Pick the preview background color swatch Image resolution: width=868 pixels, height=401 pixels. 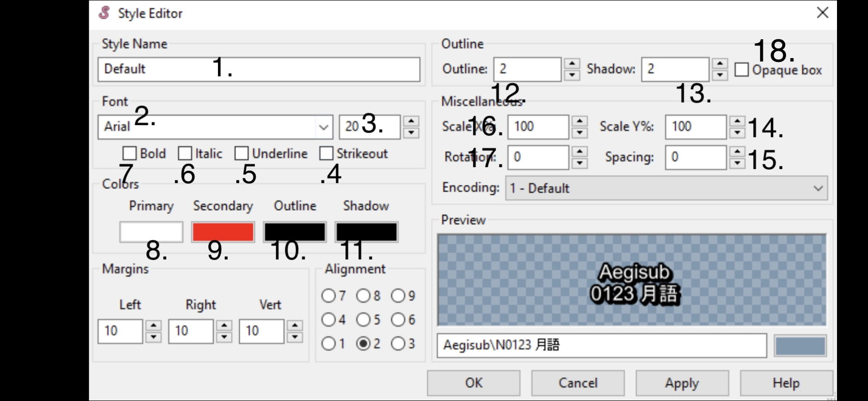tap(800, 346)
